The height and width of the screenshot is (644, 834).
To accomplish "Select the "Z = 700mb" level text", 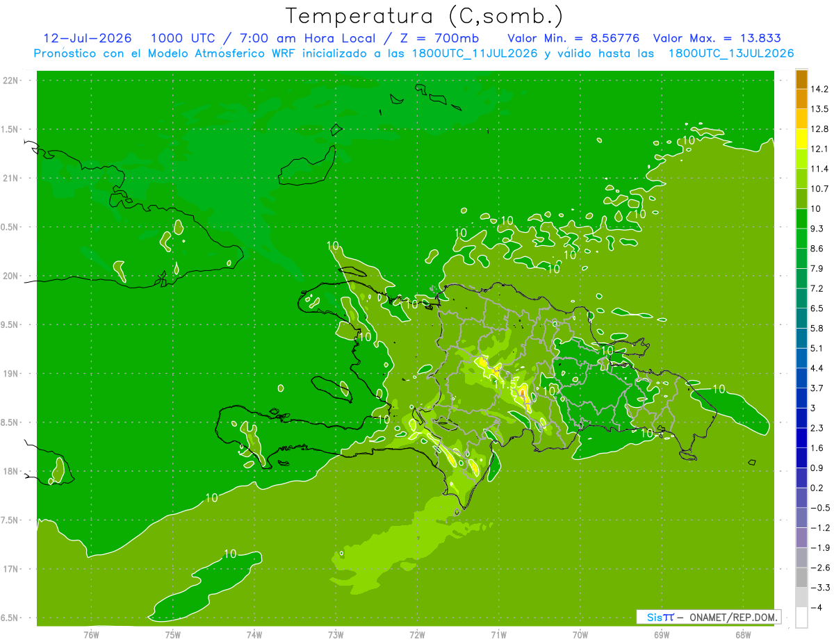I will click(441, 38).
